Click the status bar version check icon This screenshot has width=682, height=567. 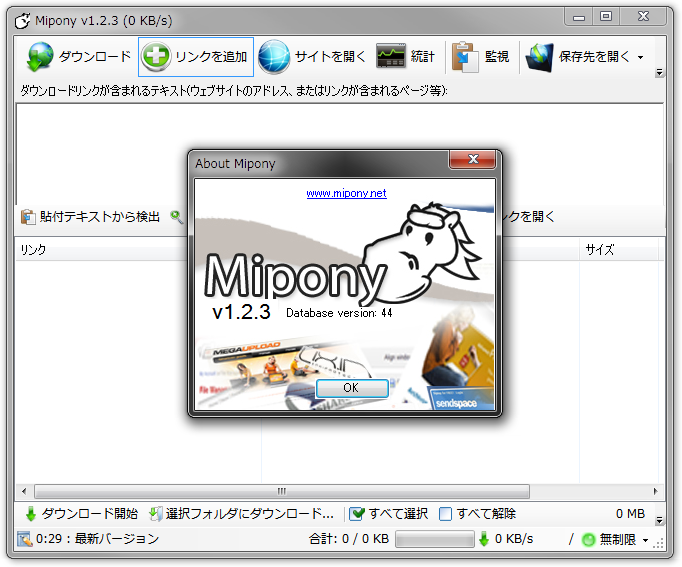(25, 539)
